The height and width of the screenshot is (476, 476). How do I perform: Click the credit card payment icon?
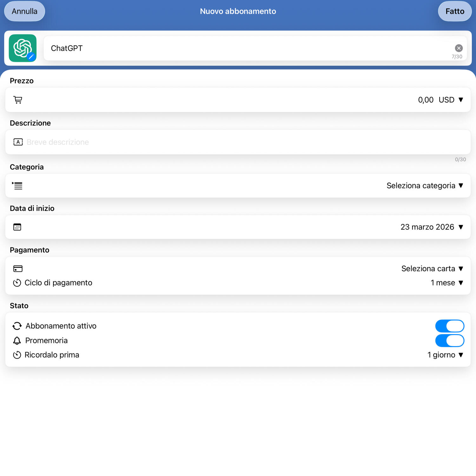pyautogui.click(x=18, y=269)
